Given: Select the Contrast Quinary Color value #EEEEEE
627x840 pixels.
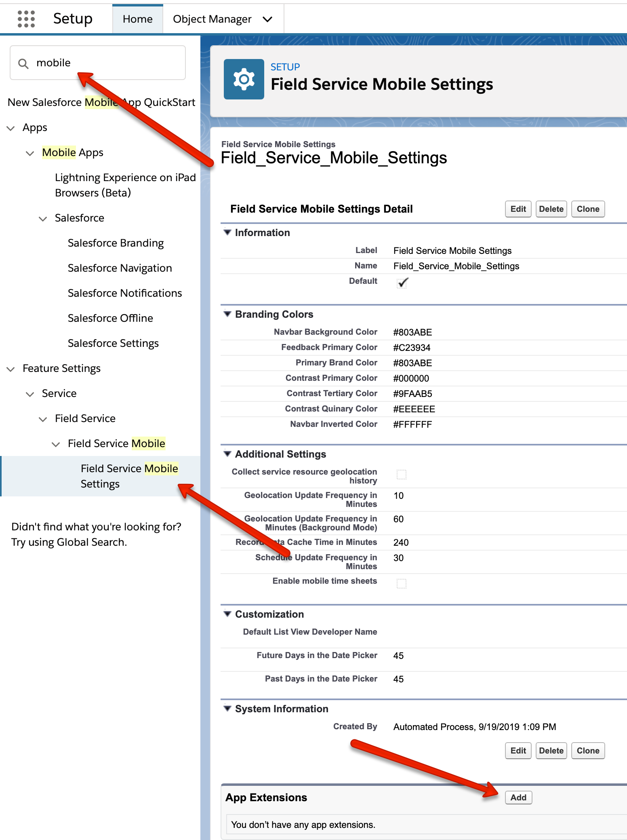Looking at the screenshot, I should [414, 409].
